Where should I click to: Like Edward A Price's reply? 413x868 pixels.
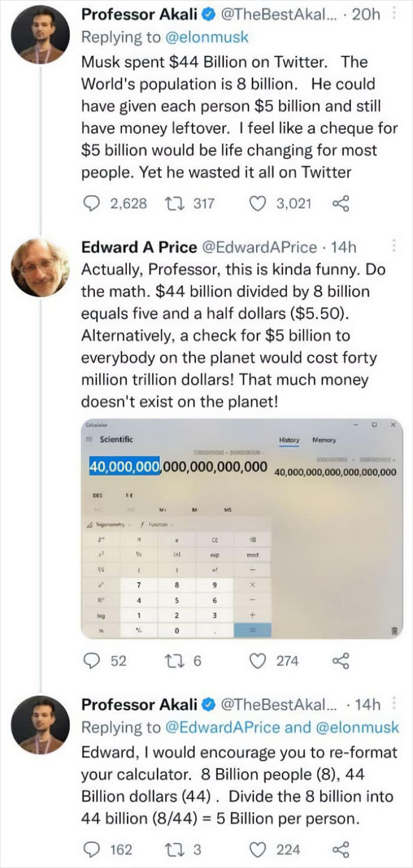(258, 661)
